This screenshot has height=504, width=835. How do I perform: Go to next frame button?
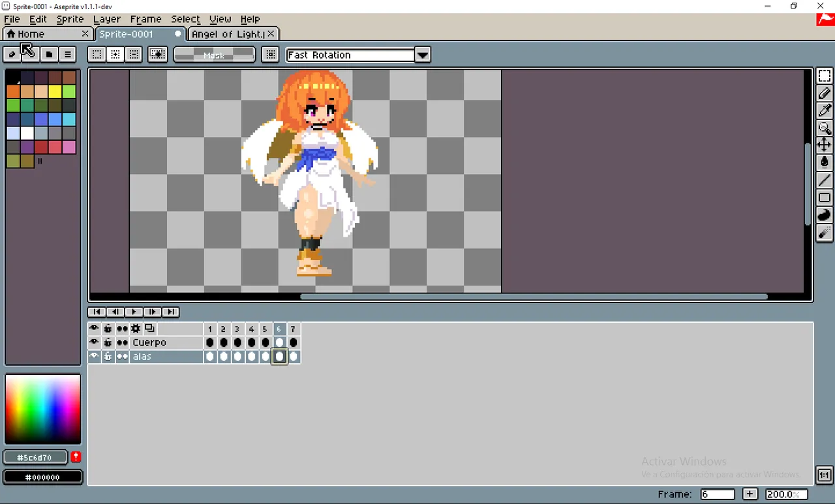point(151,312)
